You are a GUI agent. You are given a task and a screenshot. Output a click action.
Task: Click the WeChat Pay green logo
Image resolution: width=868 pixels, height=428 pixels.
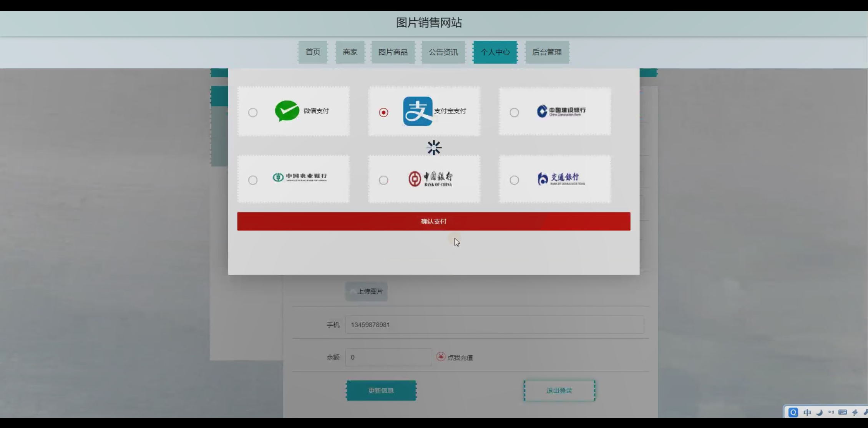pyautogui.click(x=287, y=111)
